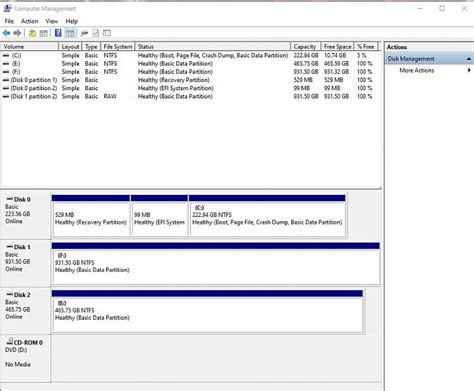Viewport: 474px width, 391px height.
Task: Collapse the Disk Management actions section arrow
Action: (469, 59)
